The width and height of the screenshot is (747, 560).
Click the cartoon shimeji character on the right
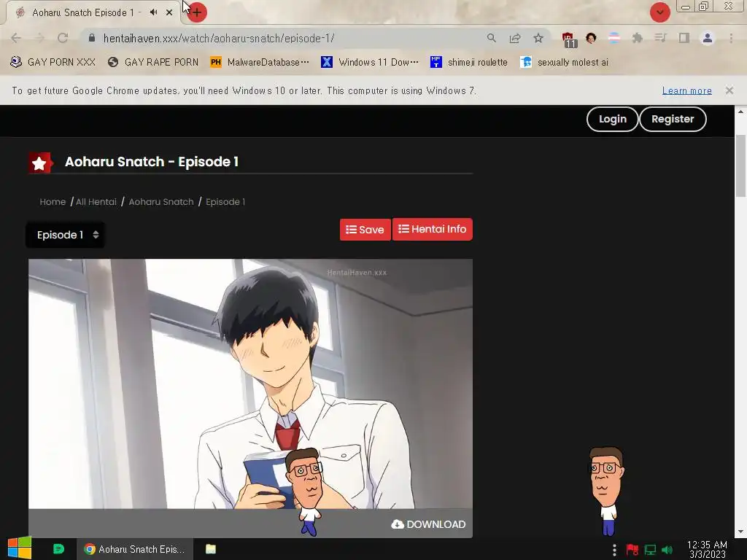tap(606, 491)
